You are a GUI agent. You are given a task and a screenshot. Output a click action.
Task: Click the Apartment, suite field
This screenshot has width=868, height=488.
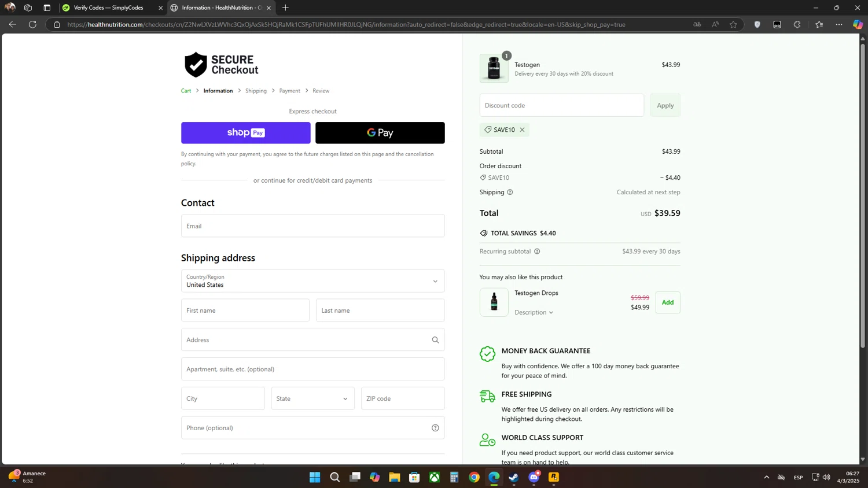pos(313,369)
